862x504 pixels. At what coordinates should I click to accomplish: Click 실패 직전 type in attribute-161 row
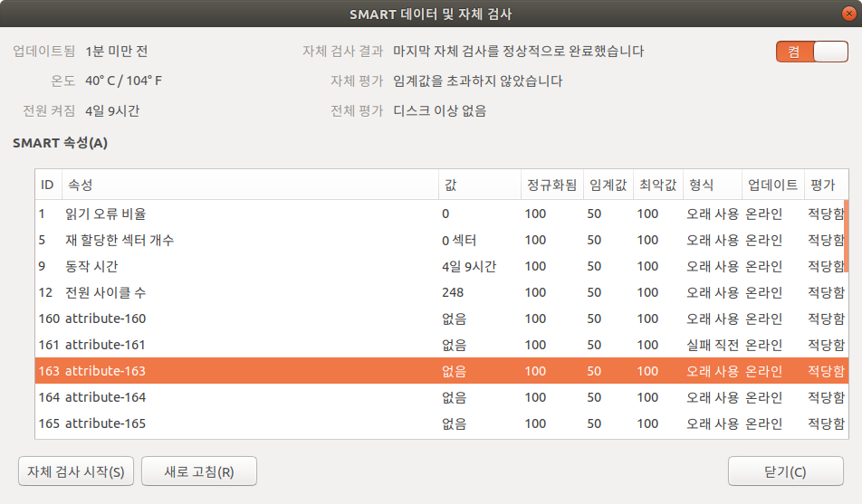coord(713,345)
